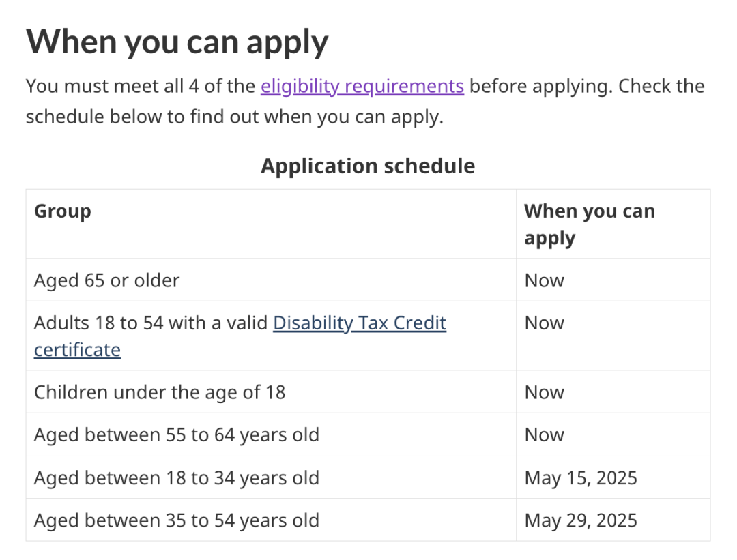Select the Children under the age of 18 cell
The width and height of the screenshot is (737, 560).
(271, 392)
